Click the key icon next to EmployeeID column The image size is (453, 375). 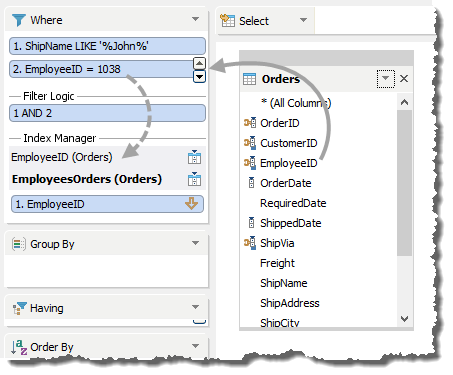point(250,163)
